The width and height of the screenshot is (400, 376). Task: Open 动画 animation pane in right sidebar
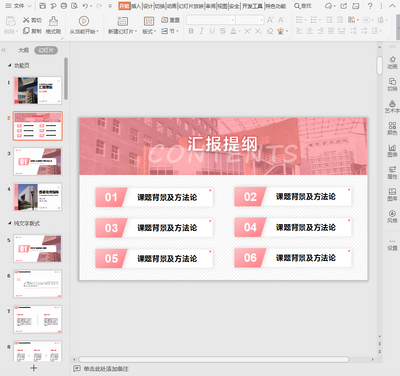[392, 62]
